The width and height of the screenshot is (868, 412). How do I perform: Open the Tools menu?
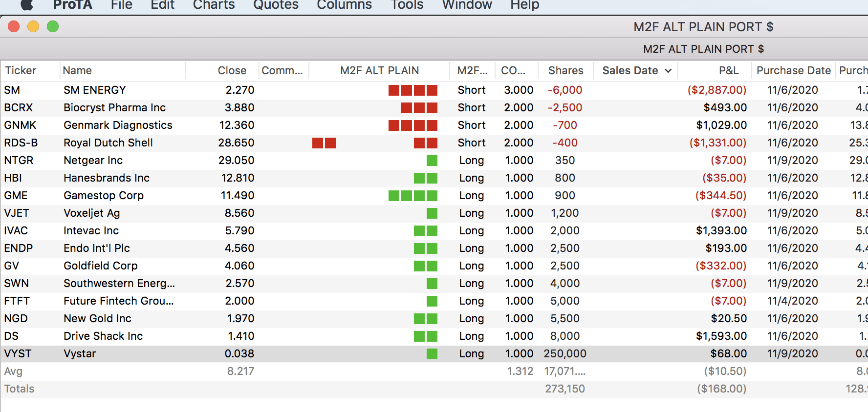click(407, 5)
